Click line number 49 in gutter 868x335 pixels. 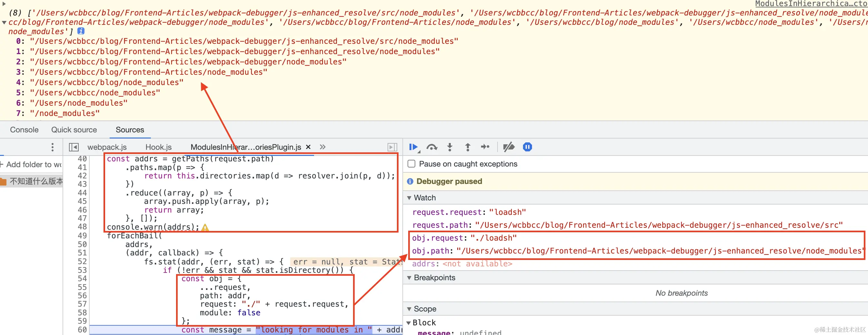82,236
